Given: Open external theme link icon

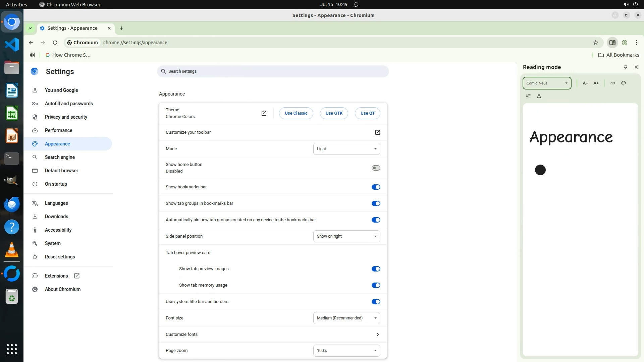Looking at the screenshot, I should 264,113.
